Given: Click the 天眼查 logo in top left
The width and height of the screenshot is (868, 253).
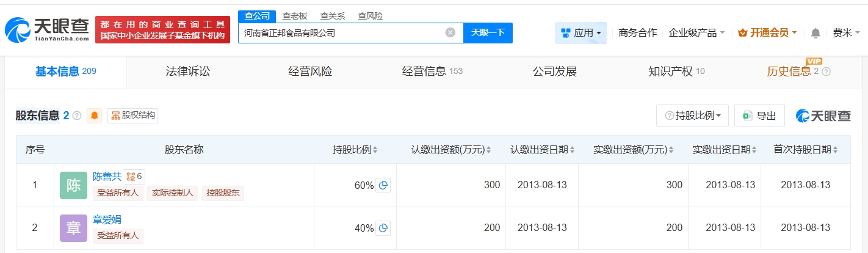Looking at the screenshot, I should coord(46,29).
